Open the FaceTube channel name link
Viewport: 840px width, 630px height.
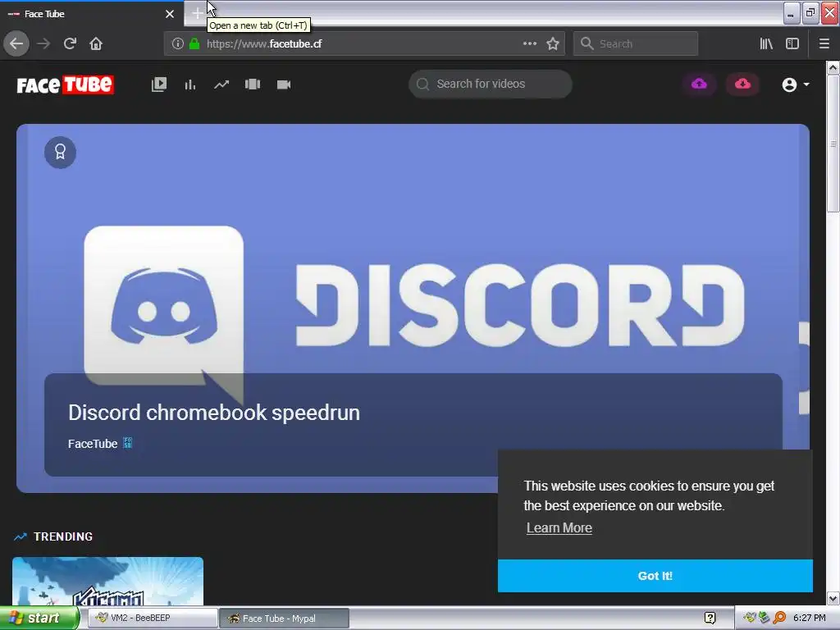(x=92, y=444)
